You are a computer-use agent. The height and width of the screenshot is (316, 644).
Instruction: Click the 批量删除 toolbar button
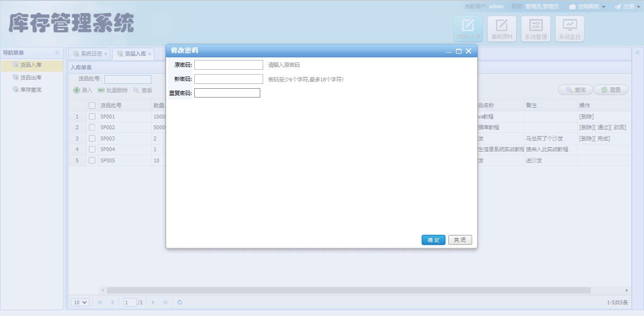(113, 90)
